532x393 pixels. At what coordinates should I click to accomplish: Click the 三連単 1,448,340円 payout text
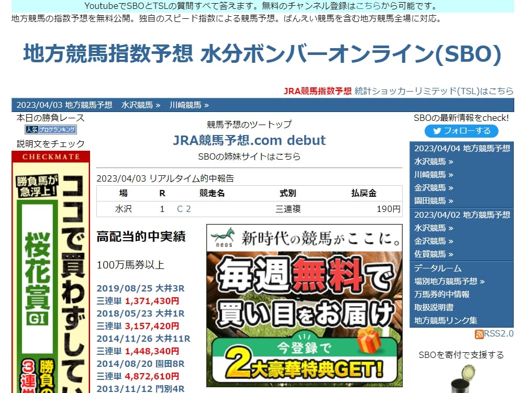point(138,351)
